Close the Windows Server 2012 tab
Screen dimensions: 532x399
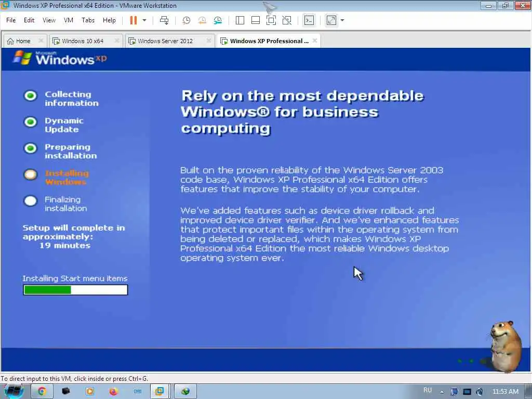coord(209,41)
